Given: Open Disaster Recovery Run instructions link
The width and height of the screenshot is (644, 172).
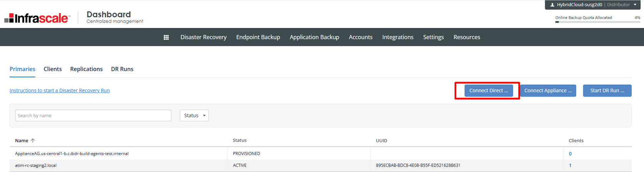Looking at the screenshot, I should 60,90.
